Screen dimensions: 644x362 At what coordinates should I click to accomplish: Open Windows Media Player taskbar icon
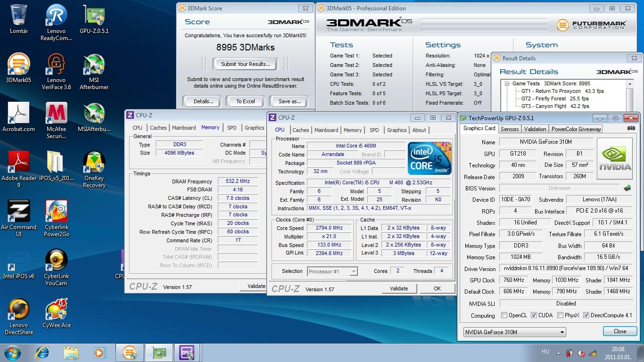pyautogui.click(x=99, y=353)
